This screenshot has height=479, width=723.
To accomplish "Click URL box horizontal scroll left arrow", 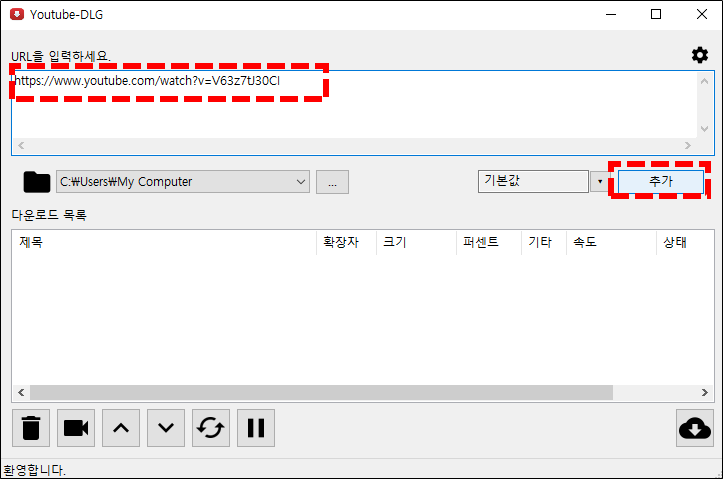I will click(x=21, y=146).
